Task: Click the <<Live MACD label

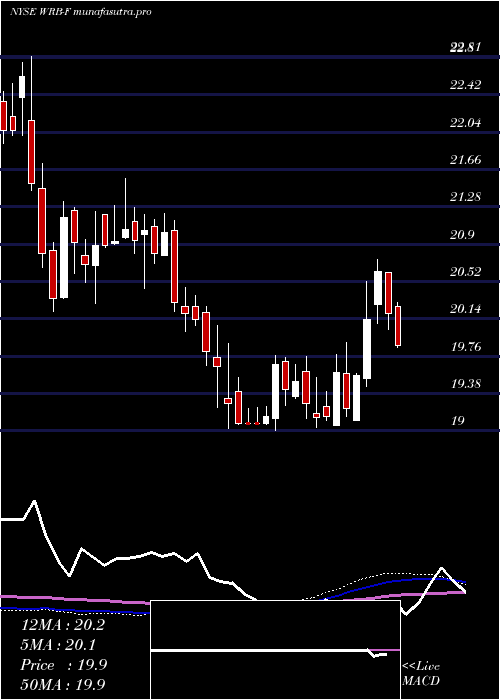Action: (x=421, y=673)
